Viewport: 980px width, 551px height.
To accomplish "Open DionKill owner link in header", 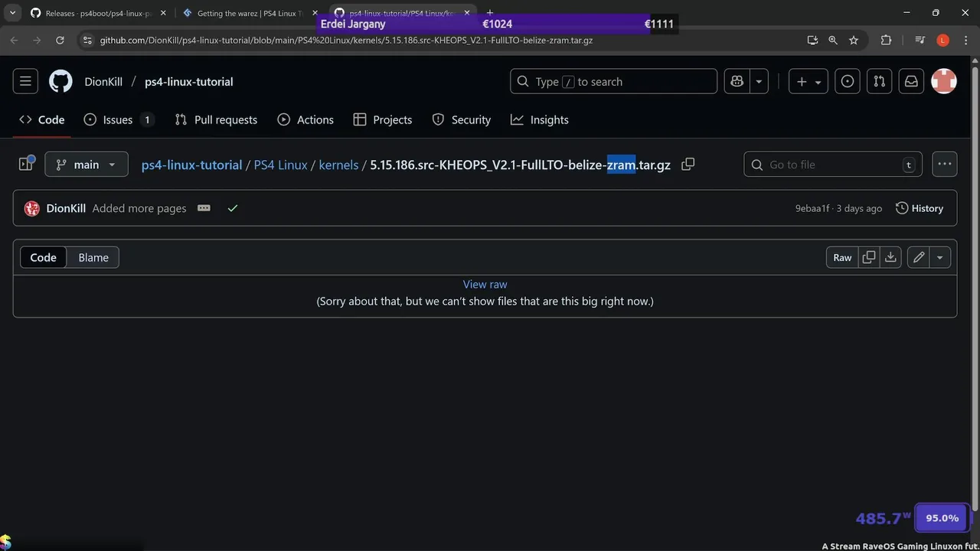I will tap(103, 81).
